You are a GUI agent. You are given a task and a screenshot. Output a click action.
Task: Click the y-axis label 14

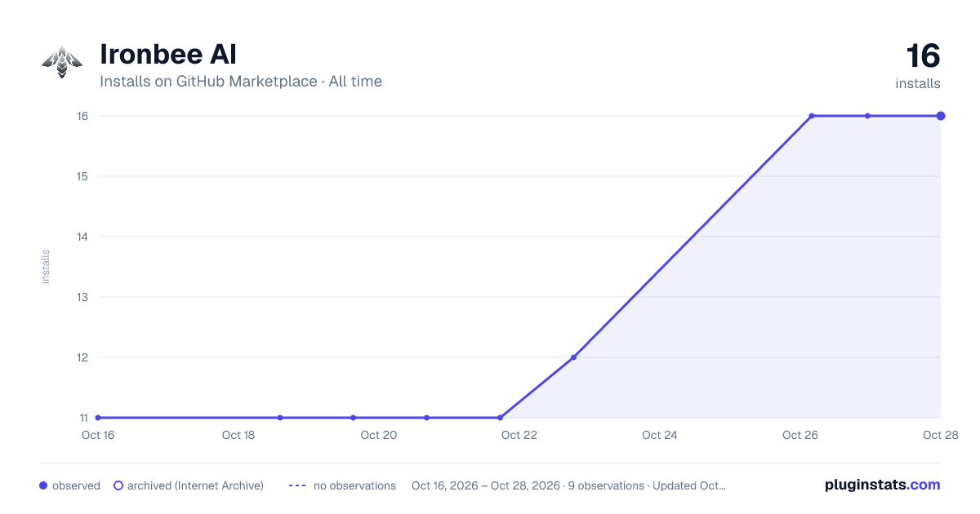(x=82, y=237)
